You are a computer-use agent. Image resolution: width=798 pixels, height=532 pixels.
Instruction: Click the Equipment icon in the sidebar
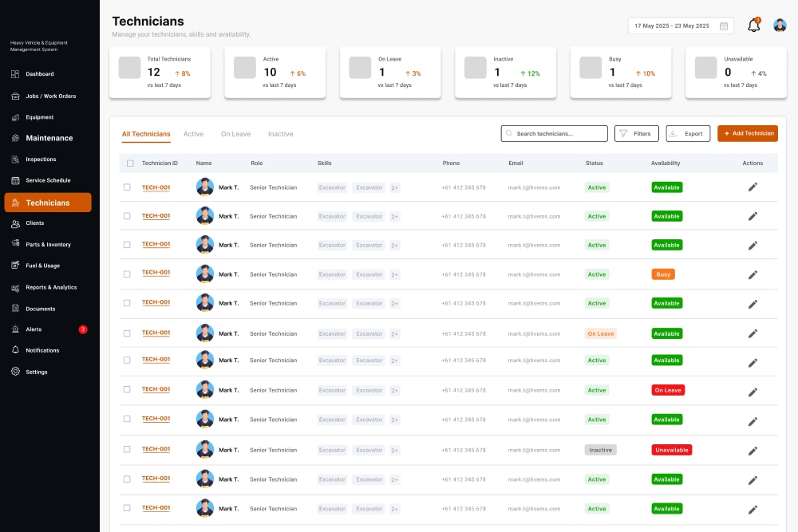[15, 117]
